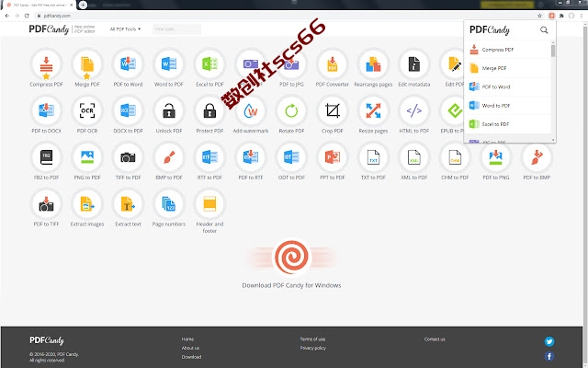The width and height of the screenshot is (588, 368).
Task: Expand the All PDF Tools dropdown
Action: (125, 29)
